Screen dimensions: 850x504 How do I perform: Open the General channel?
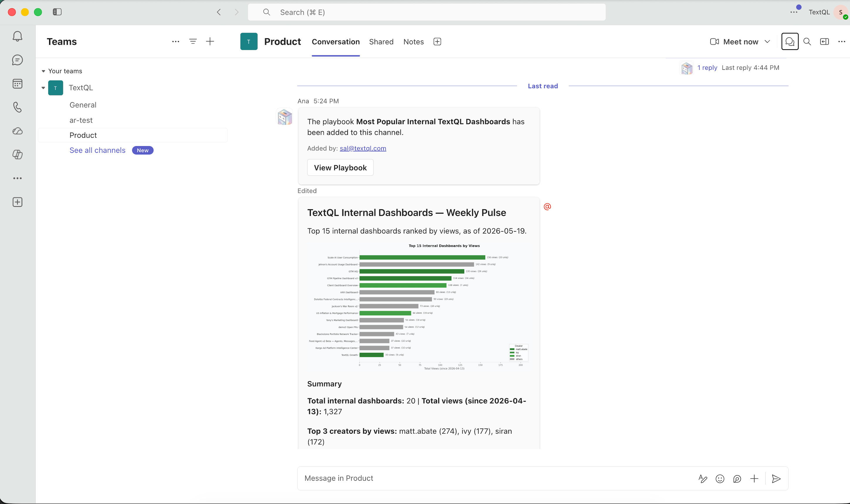pos(83,105)
